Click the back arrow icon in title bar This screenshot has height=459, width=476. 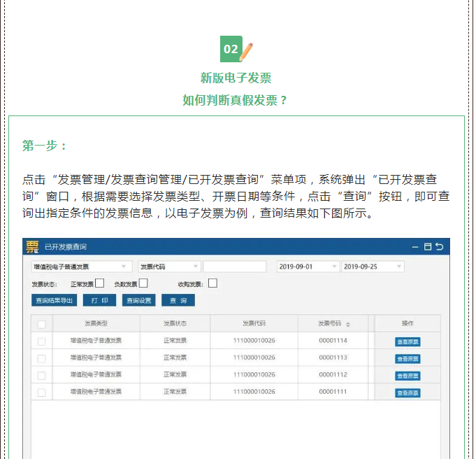[439, 246]
